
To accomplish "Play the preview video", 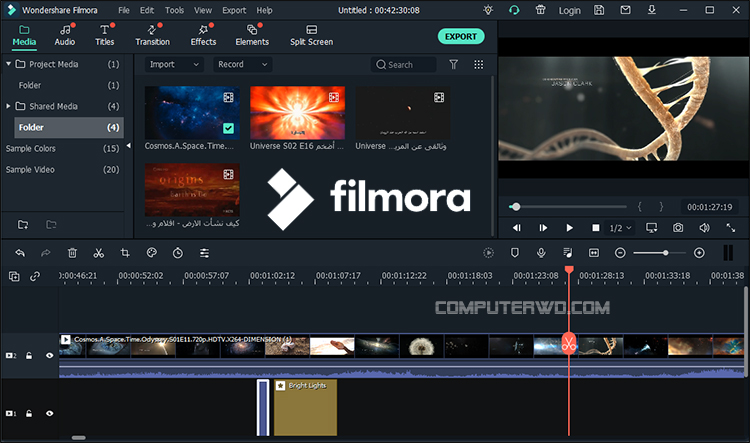I will point(569,228).
